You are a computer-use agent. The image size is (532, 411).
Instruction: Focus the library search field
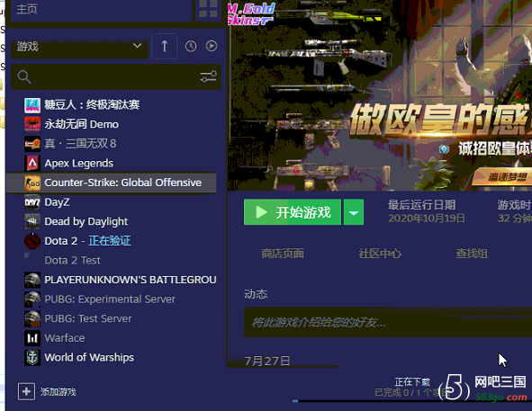pyautogui.click(x=104, y=77)
